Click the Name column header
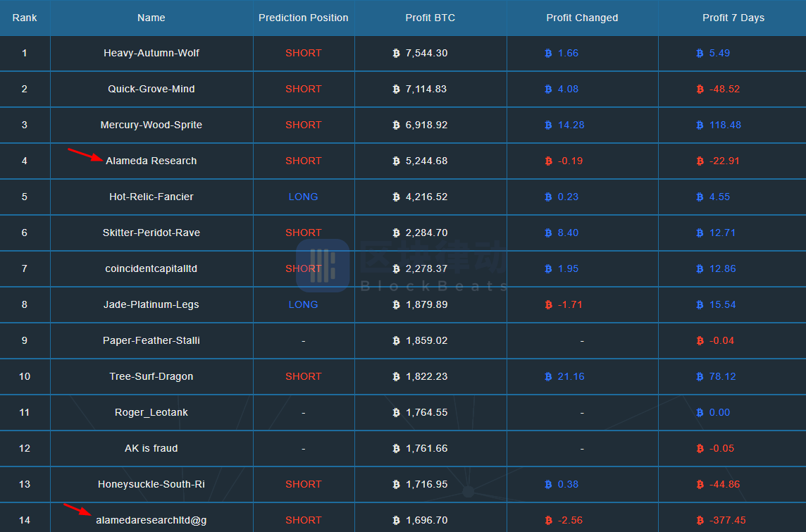806x532 pixels. click(x=151, y=18)
